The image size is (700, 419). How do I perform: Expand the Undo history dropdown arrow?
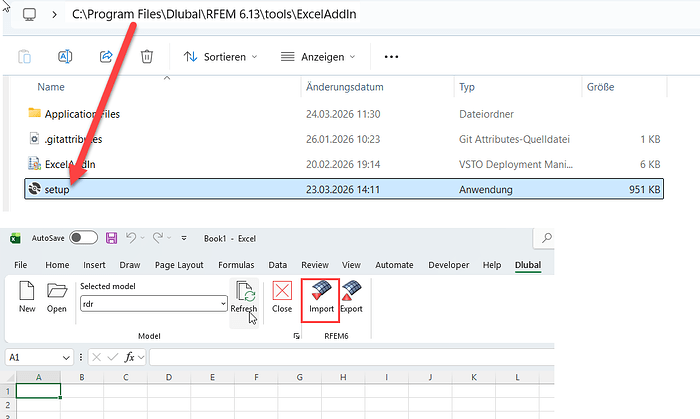tap(142, 238)
